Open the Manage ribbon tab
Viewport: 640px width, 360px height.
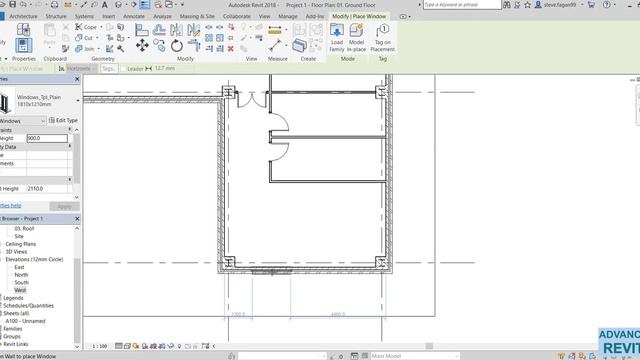(288, 16)
